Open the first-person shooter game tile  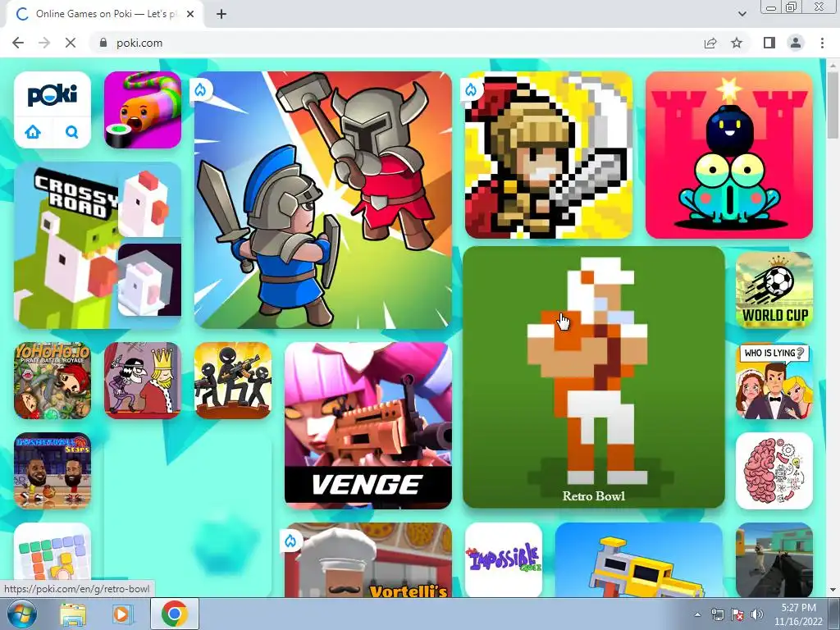pos(774,559)
